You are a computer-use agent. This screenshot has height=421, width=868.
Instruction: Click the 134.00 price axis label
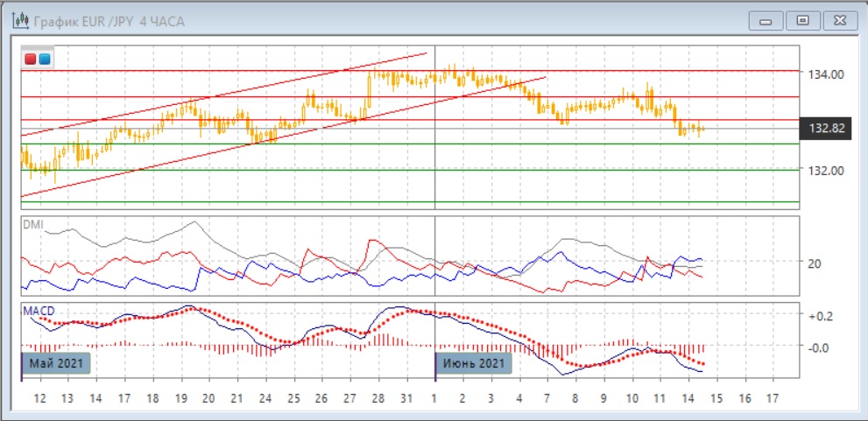click(x=826, y=74)
